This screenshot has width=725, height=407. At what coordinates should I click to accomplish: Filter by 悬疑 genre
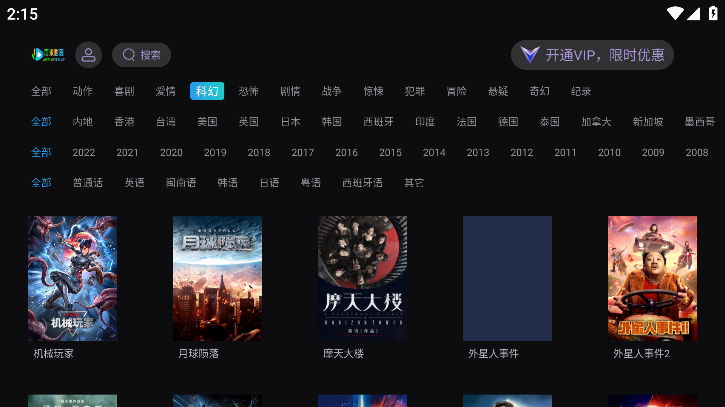tap(498, 91)
